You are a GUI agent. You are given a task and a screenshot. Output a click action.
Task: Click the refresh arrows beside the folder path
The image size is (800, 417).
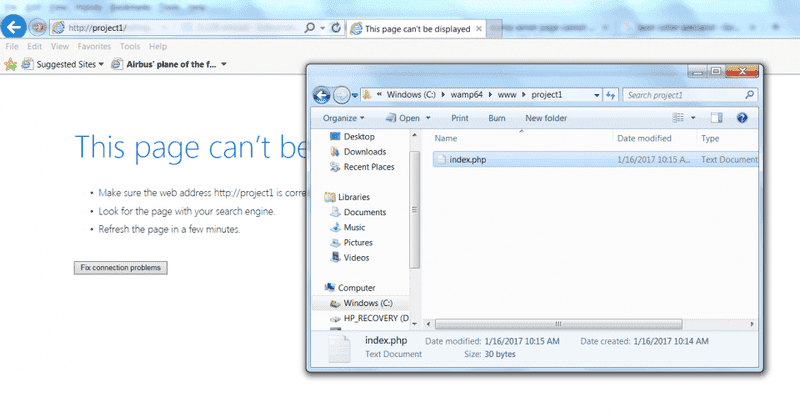click(x=609, y=95)
